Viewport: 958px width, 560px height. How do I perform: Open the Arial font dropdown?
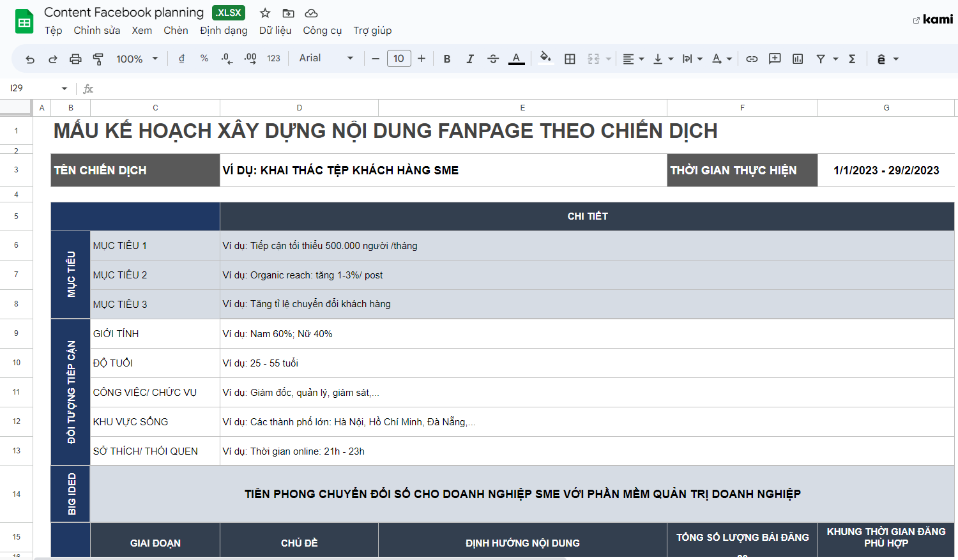click(x=326, y=58)
